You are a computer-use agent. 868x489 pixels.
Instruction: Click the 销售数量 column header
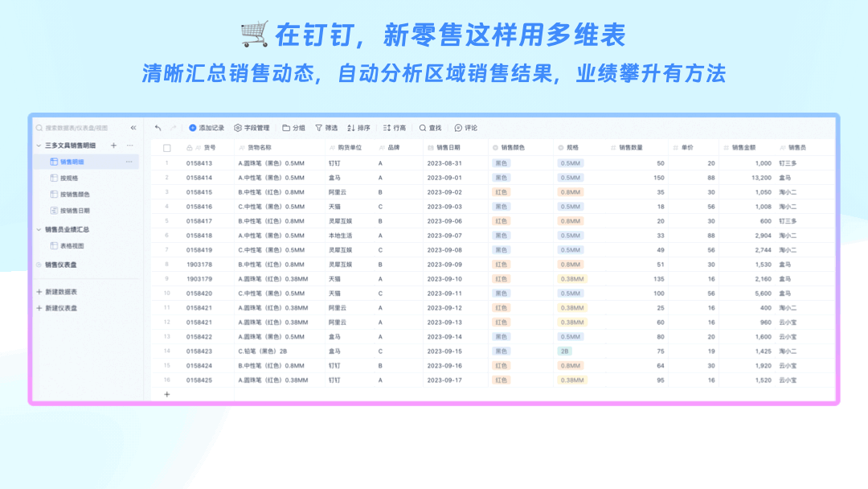coord(637,148)
